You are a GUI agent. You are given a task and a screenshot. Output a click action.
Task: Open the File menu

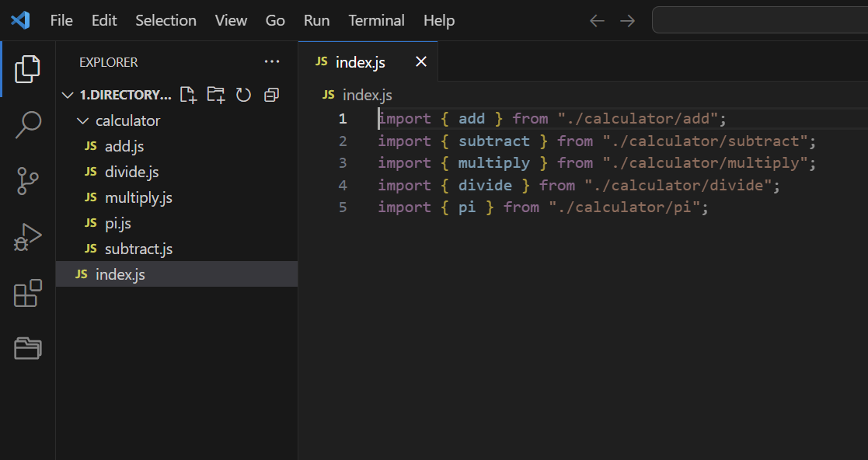click(61, 20)
